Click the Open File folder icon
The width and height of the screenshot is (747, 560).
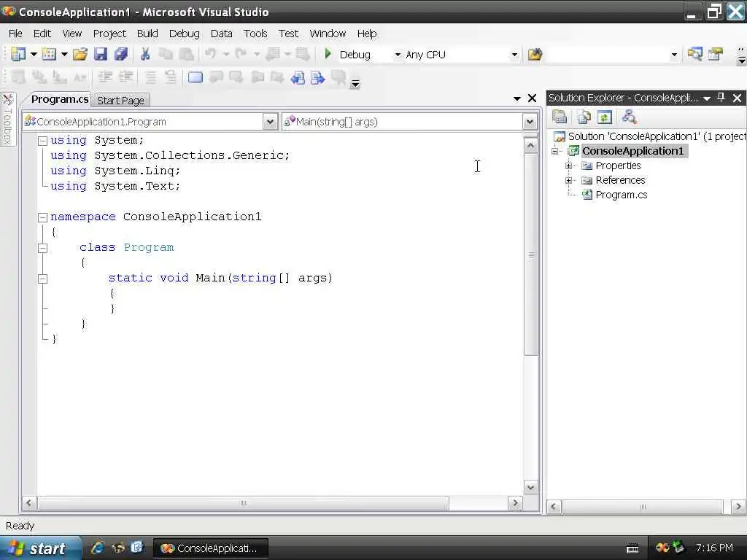click(80, 54)
